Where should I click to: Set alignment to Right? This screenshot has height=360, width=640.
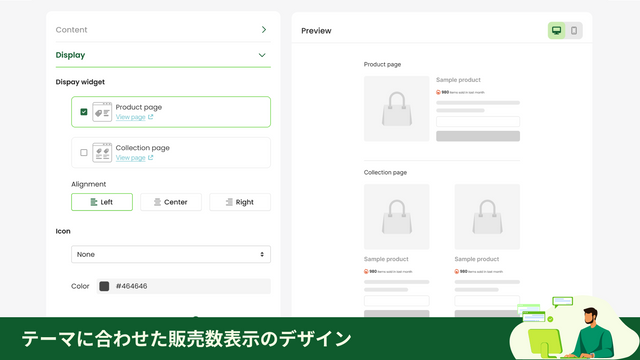click(x=240, y=202)
